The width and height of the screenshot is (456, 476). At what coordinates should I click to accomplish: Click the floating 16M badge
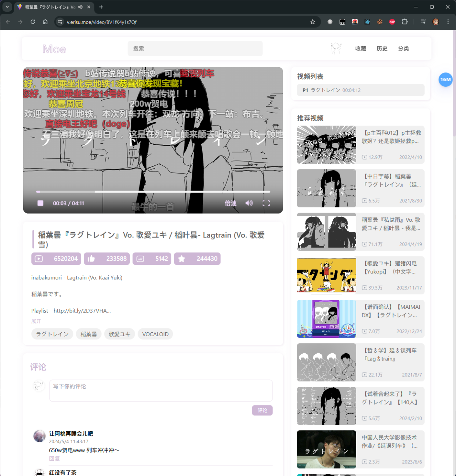point(445,80)
